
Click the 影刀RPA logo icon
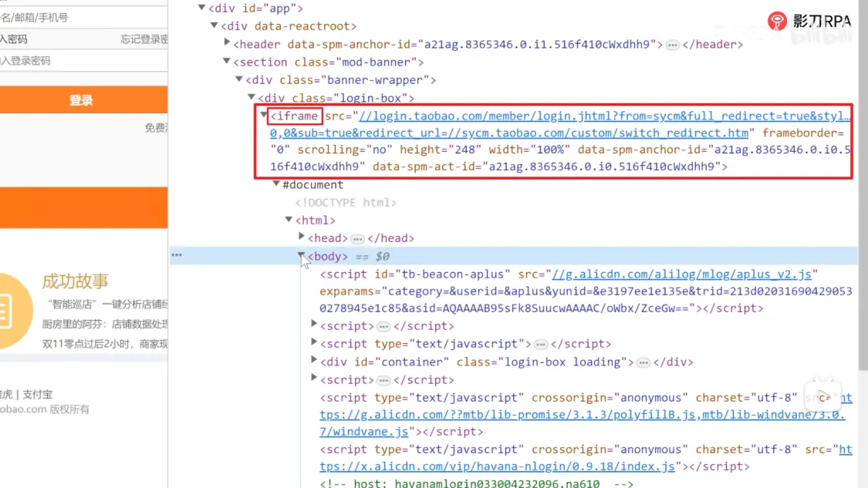click(x=777, y=21)
